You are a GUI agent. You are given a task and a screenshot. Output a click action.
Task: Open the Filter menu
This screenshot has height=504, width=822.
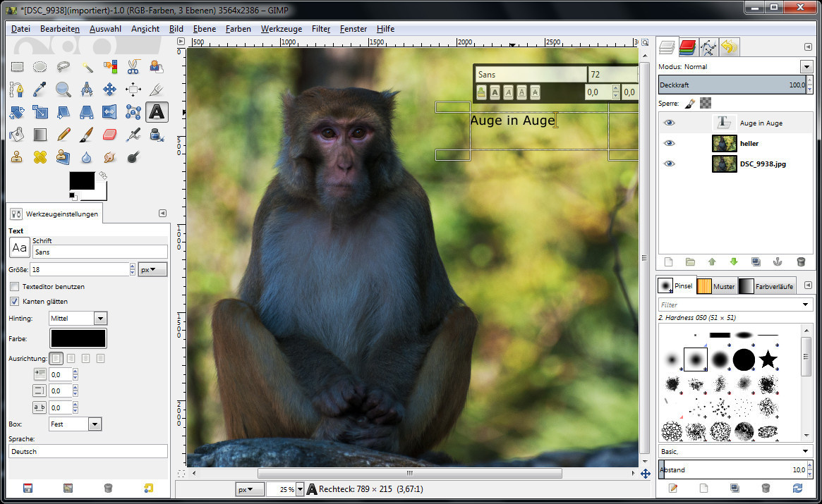click(321, 29)
